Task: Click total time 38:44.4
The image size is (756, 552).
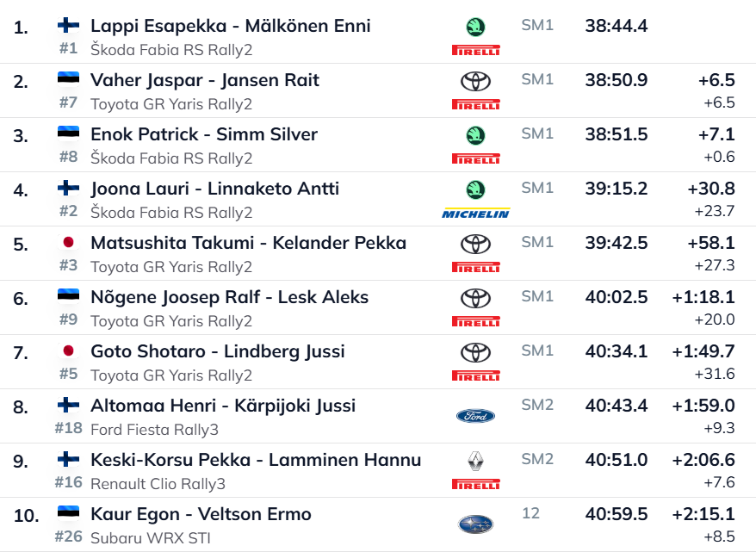Action: (x=616, y=26)
